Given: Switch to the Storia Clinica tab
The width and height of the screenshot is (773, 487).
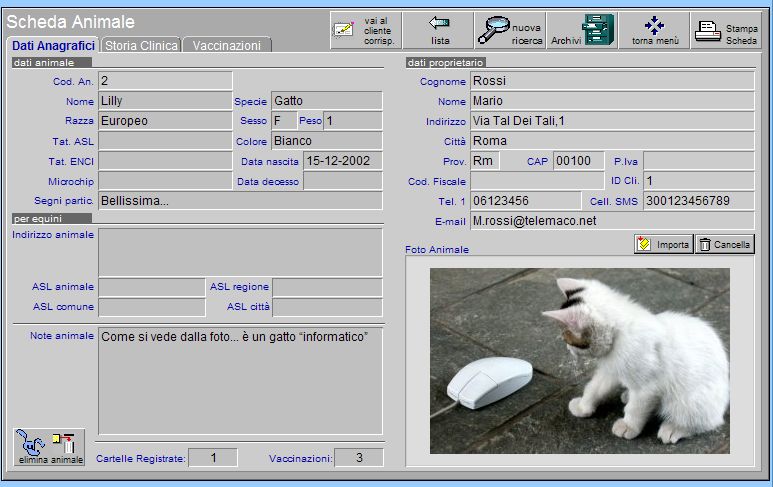Looking at the screenshot, I should 141,46.
